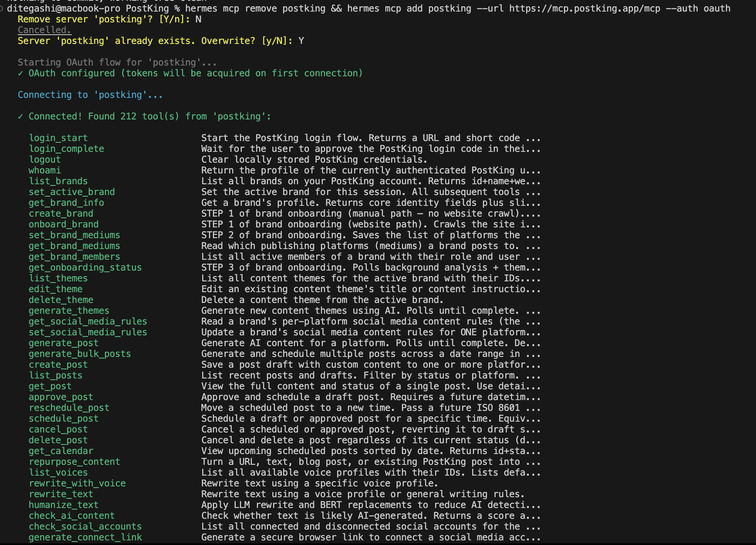This screenshot has width=756, height=545.
Task: Click 'Generate a secure browser link' description
Action: 371,537
